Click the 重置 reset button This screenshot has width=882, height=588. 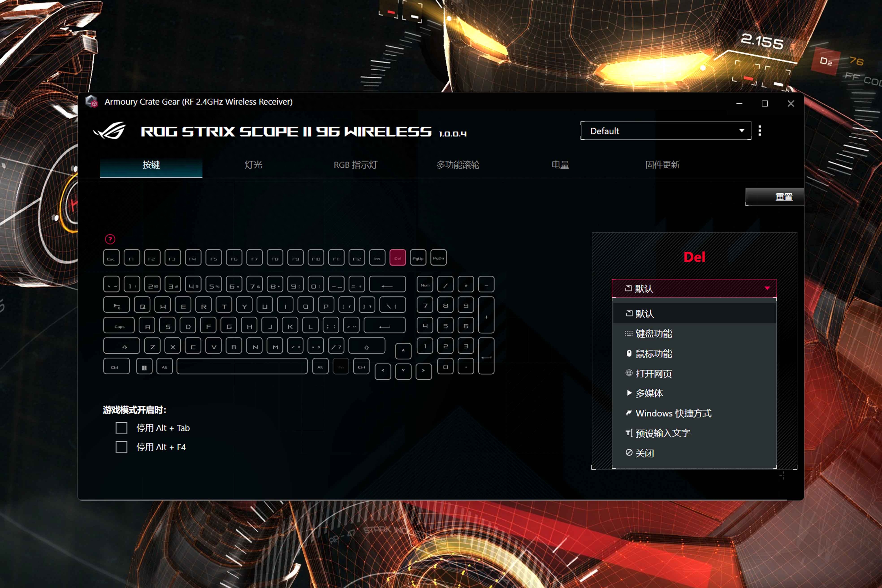click(x=775, y=197)
